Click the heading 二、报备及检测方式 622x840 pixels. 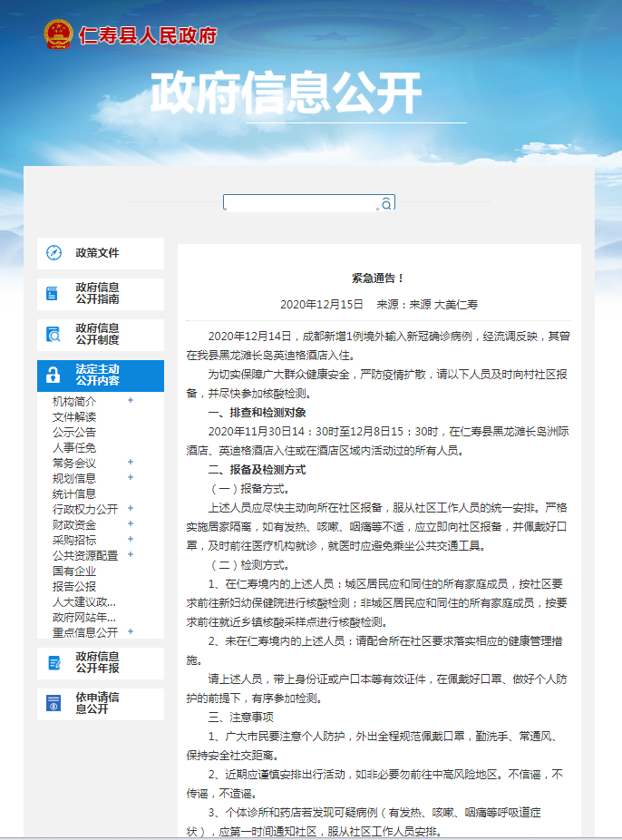coord(257,470)
